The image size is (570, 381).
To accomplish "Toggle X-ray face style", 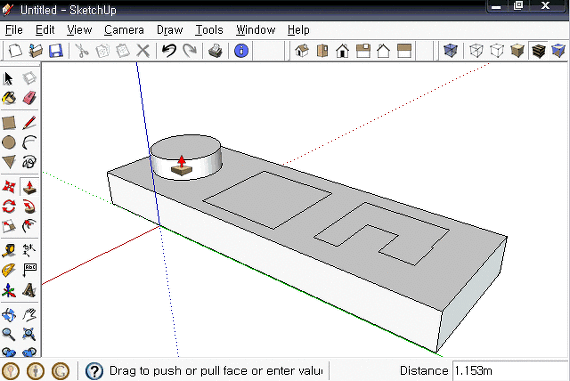I will [x=450, y=51].
